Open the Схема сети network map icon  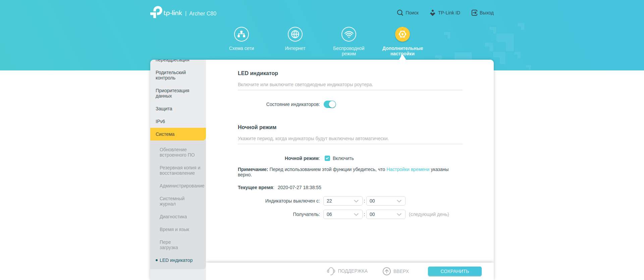(241, 34)
